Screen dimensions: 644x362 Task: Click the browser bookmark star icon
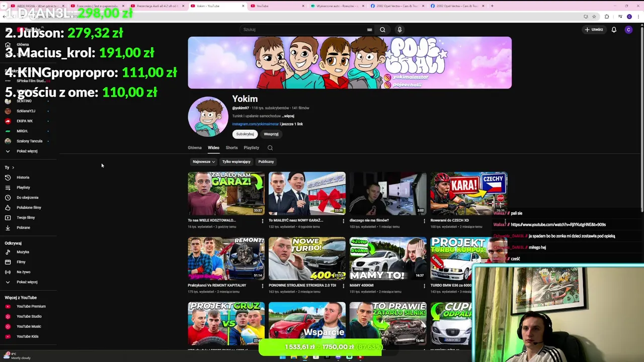(x=594, y=17)
